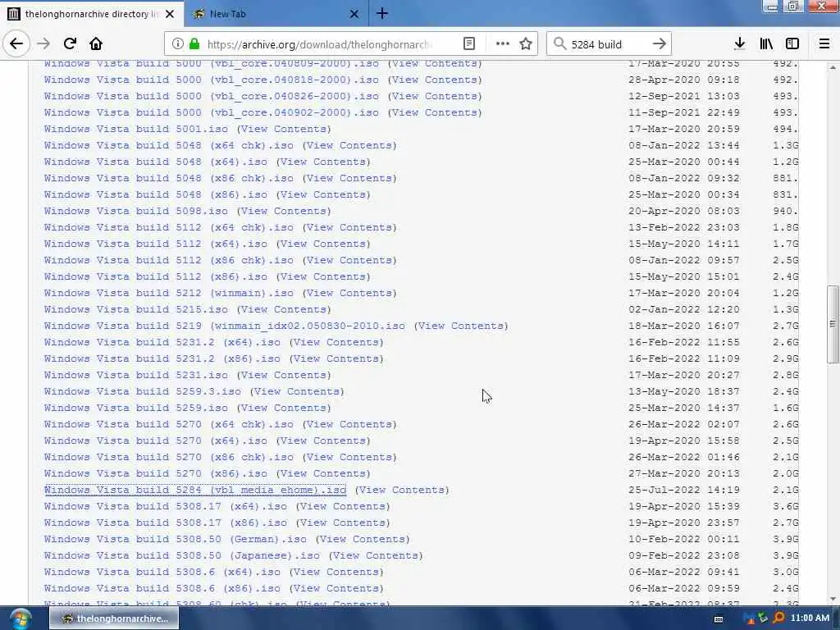This screenshot has width=840, height=630.
Task: Click the scrollbar down arrow
Action: (832, 599)
